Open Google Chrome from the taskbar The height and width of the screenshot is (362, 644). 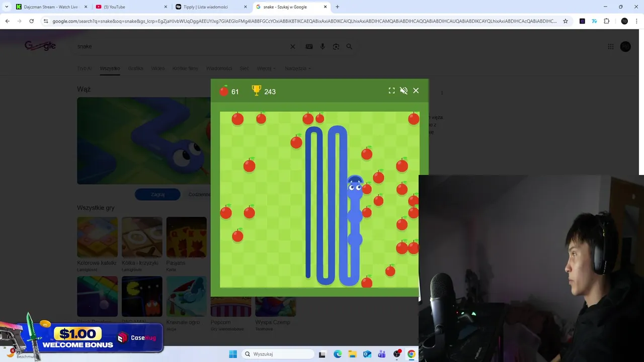point(412,354)
